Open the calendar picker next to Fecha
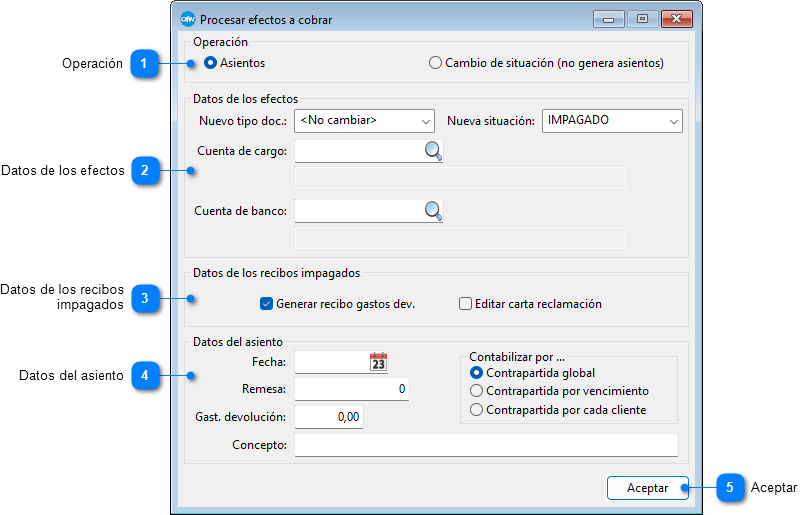 (378, 362)
